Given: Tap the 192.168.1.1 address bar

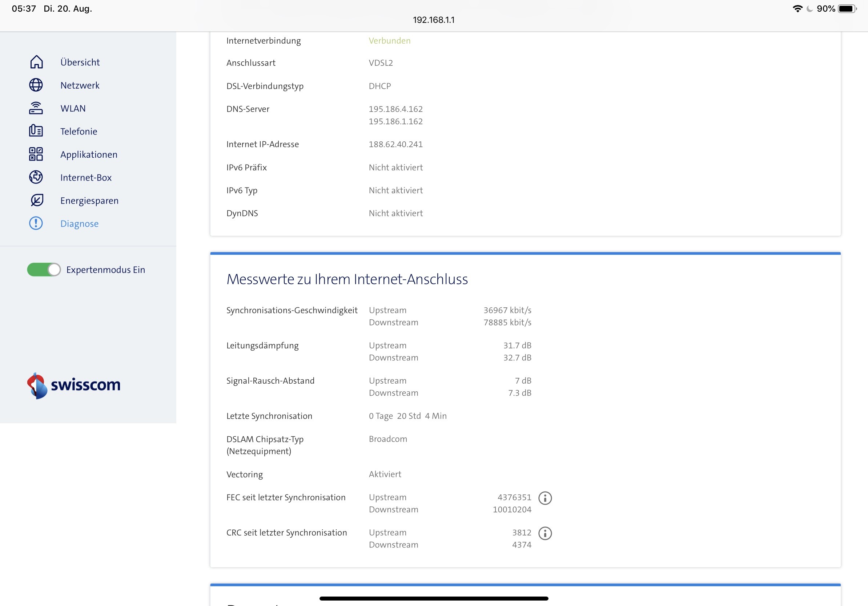Looking at the screenshot, I should (434, 20).
